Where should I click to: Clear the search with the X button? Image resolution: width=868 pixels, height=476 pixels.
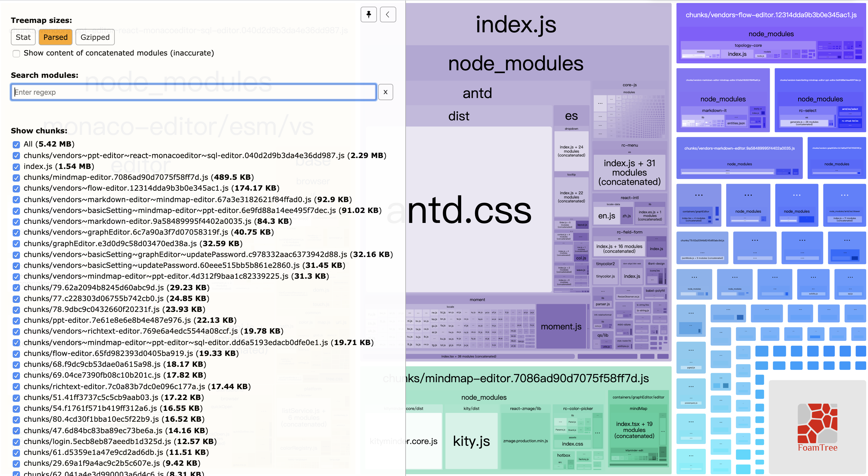tap(385, 92)
